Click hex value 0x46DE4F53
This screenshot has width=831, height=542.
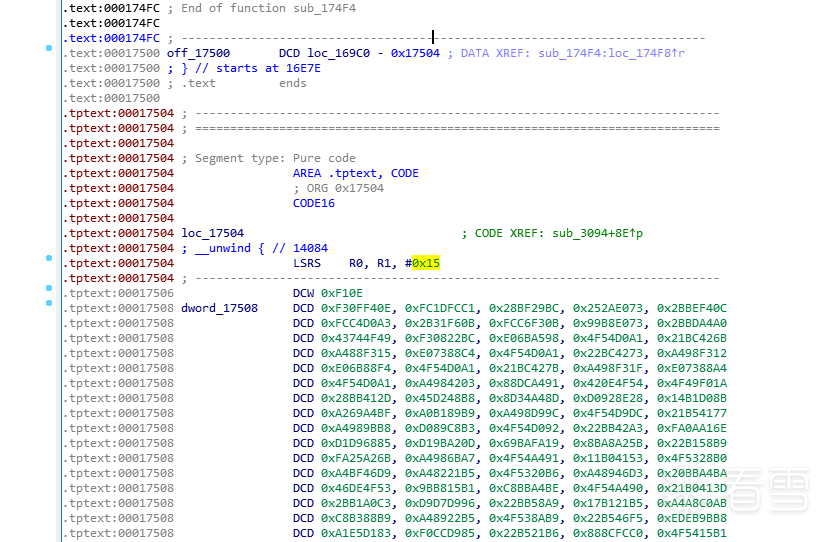coord(356,488)
